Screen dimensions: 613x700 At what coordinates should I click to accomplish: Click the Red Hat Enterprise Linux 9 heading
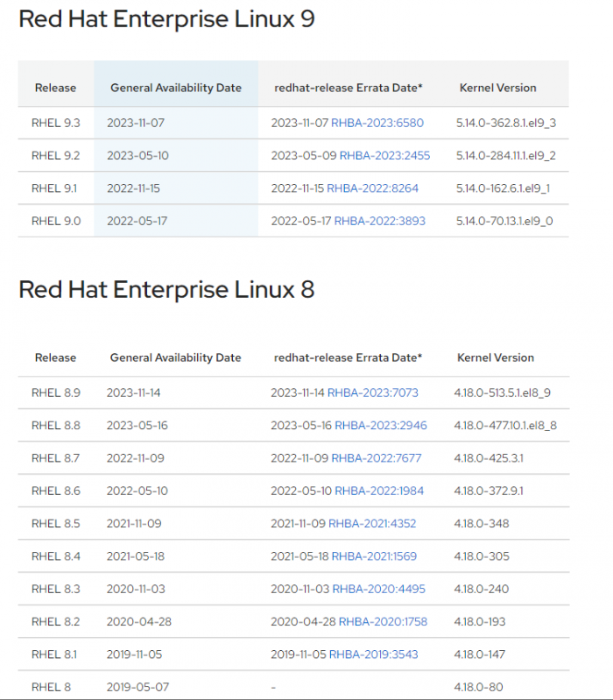point(166,19)
